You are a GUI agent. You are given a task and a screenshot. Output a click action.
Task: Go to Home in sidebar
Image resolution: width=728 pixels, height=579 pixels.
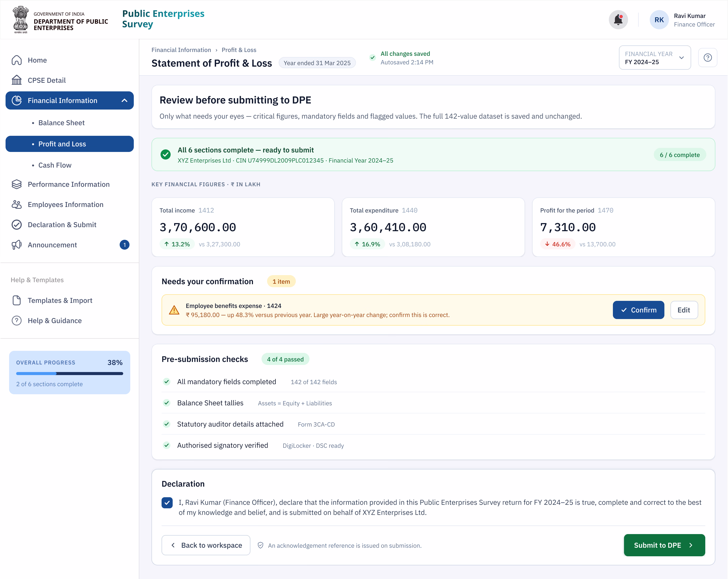point(70,60)
